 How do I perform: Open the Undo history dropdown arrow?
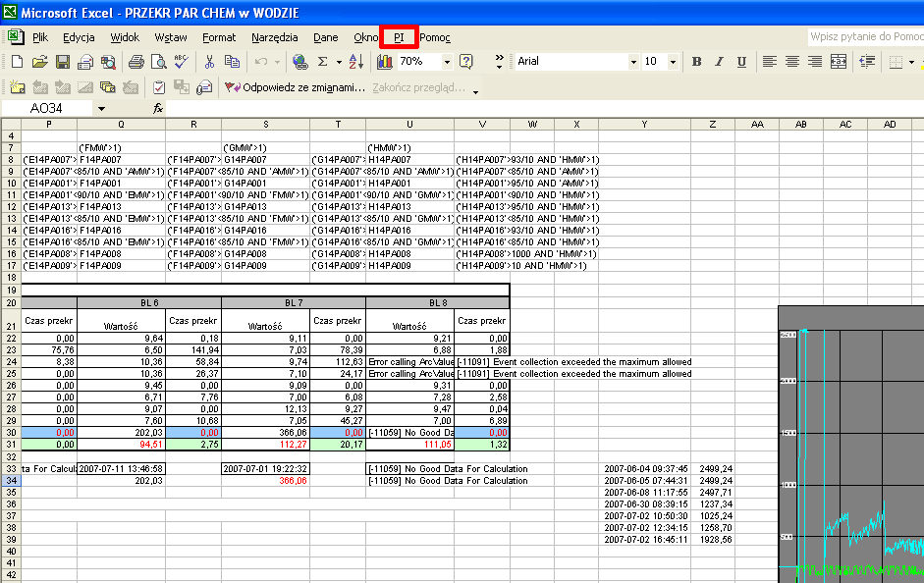pos(277,61)
